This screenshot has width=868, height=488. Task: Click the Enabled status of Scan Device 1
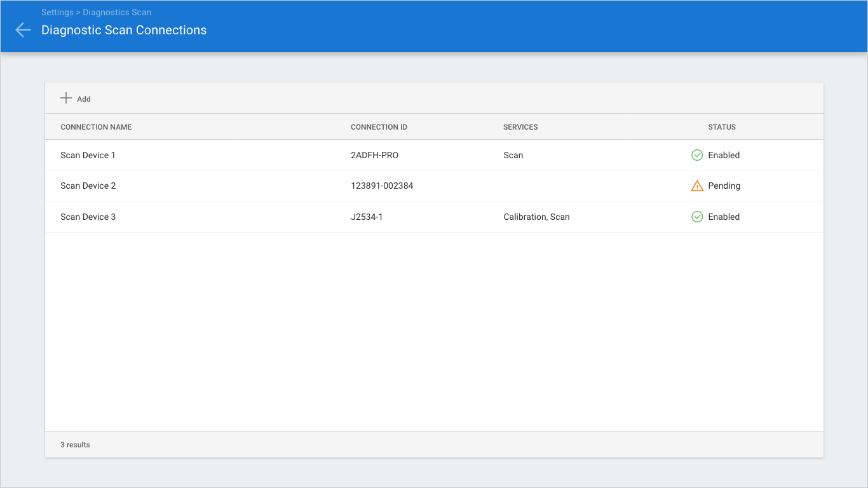[724, 155]
